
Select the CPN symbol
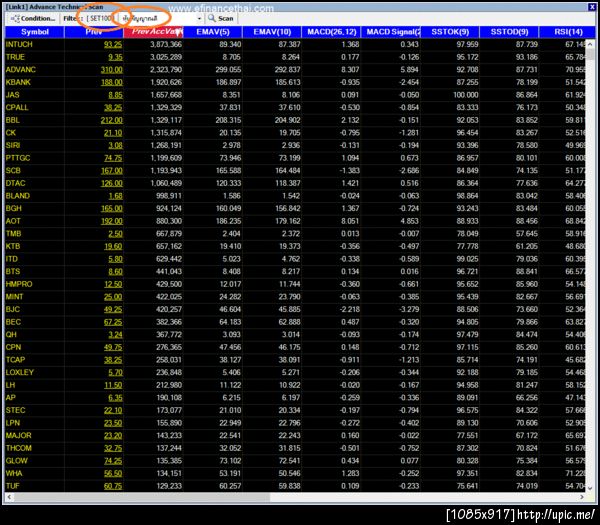(13, 347)
